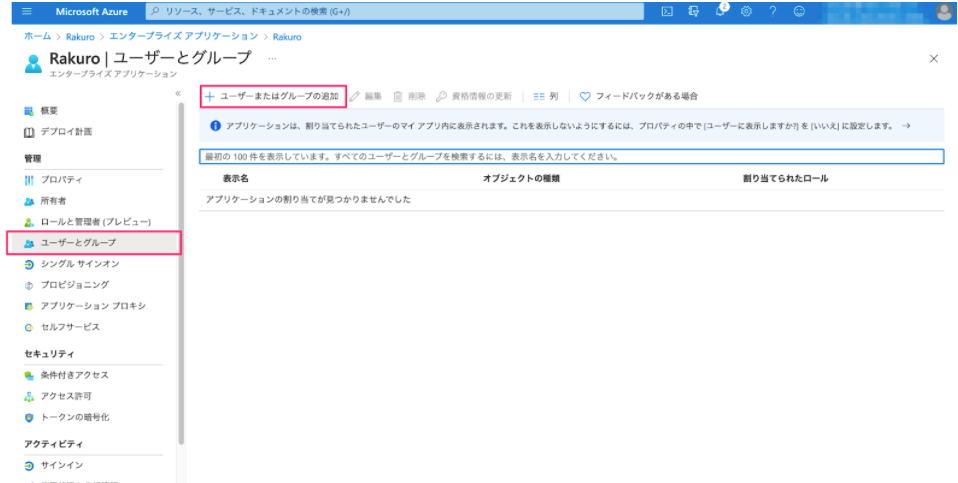
Task: Open the ellipsis menu beside page title
Action: 272,58
